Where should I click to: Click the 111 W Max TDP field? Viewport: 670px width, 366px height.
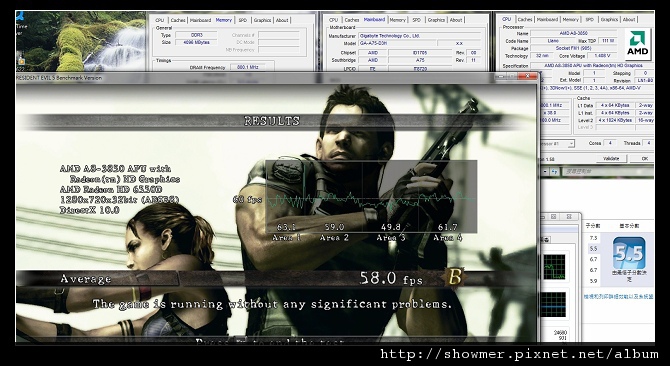(x=608, y=41)
